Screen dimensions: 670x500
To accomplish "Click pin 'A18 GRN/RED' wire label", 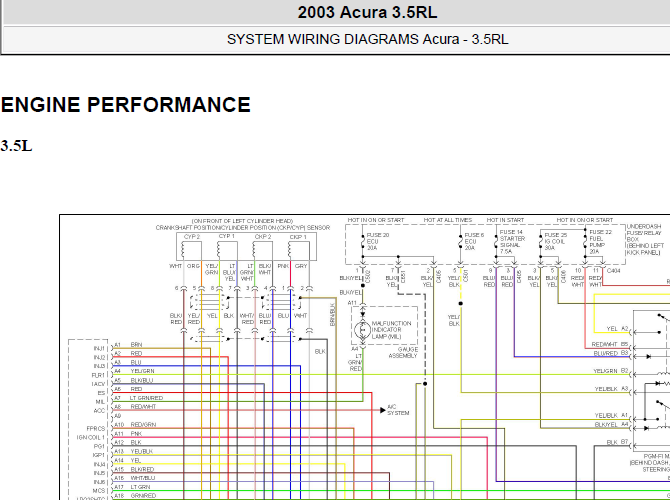I will point(135,496).
